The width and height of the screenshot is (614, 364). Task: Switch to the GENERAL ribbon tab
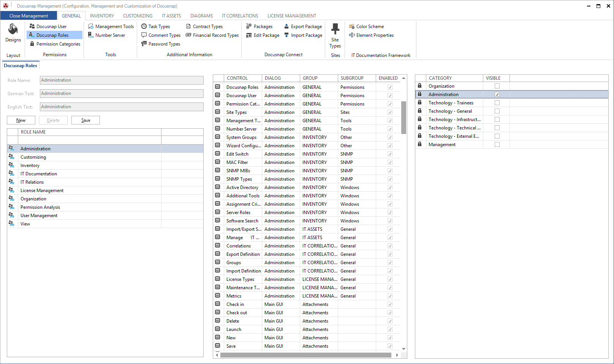71,16
